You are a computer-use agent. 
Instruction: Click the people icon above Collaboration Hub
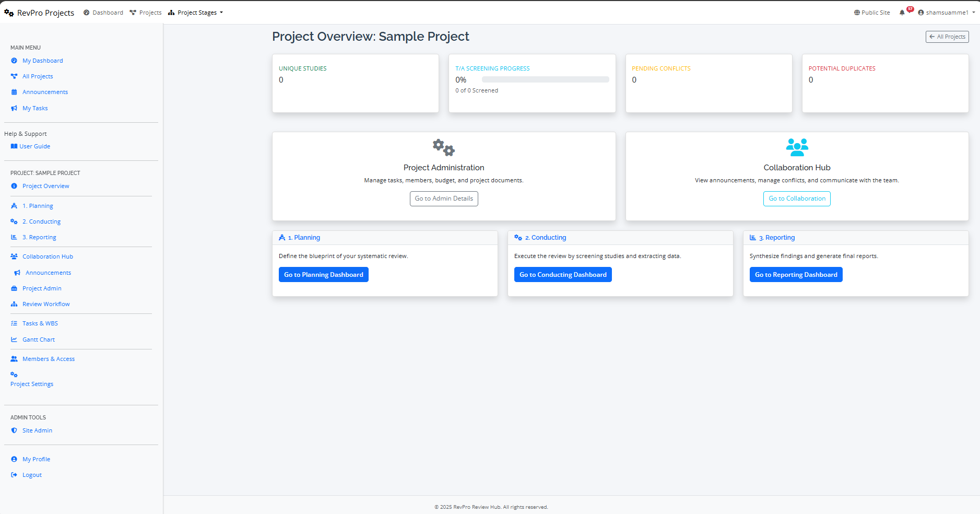tap(797, 147)
